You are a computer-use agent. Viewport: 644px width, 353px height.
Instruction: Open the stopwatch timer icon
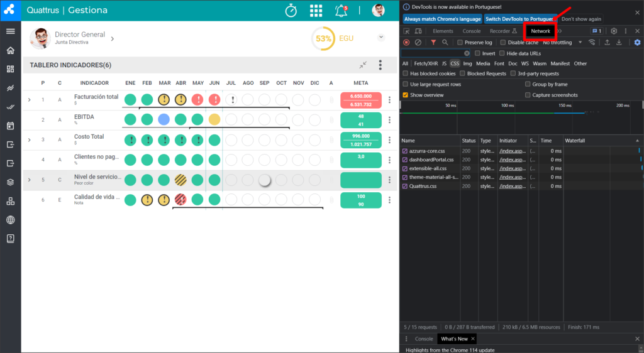291,10
